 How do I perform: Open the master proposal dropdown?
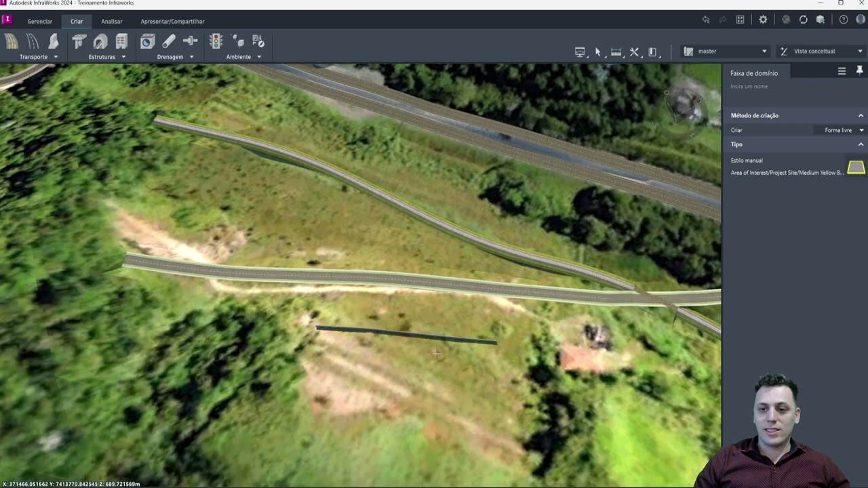pos(726,52)
